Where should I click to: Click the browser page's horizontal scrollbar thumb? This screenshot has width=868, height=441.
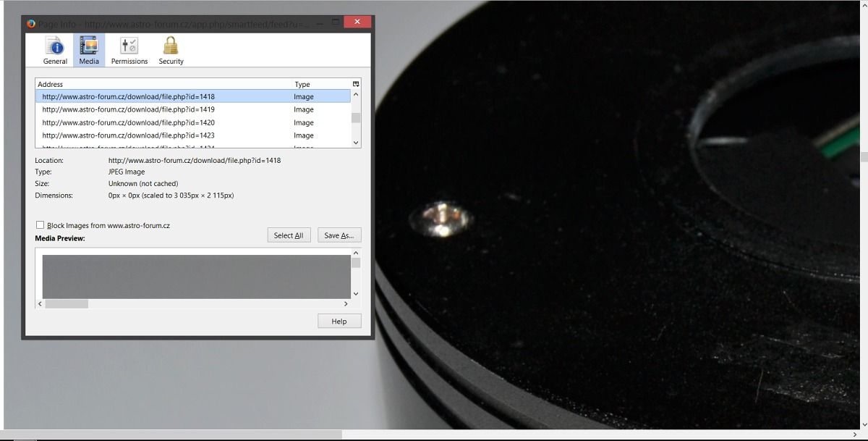point(171,434)
